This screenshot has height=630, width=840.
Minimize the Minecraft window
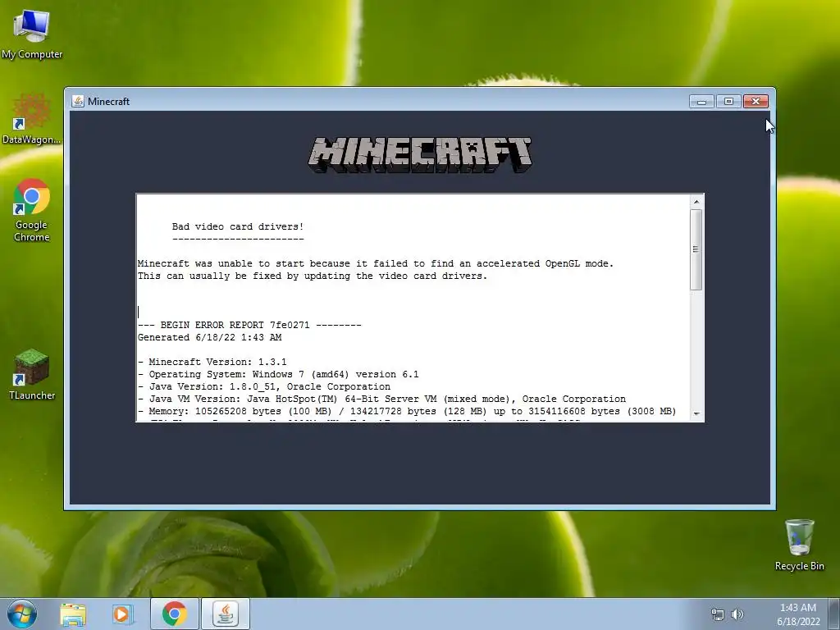point(702,101)
